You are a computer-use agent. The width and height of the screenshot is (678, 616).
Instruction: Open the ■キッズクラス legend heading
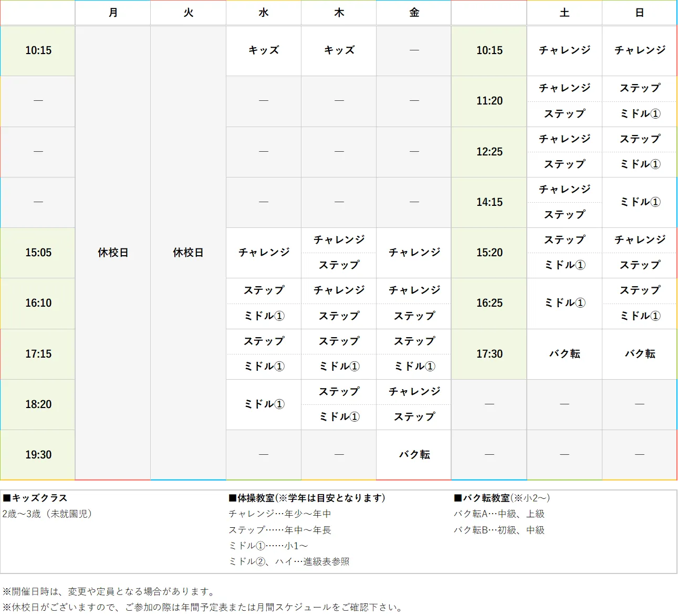37,498
